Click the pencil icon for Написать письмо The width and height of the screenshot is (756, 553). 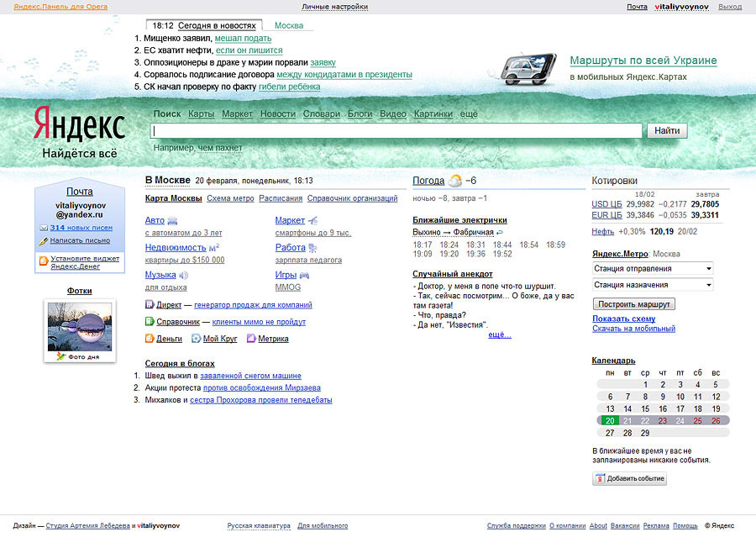(x=44, y=241)
